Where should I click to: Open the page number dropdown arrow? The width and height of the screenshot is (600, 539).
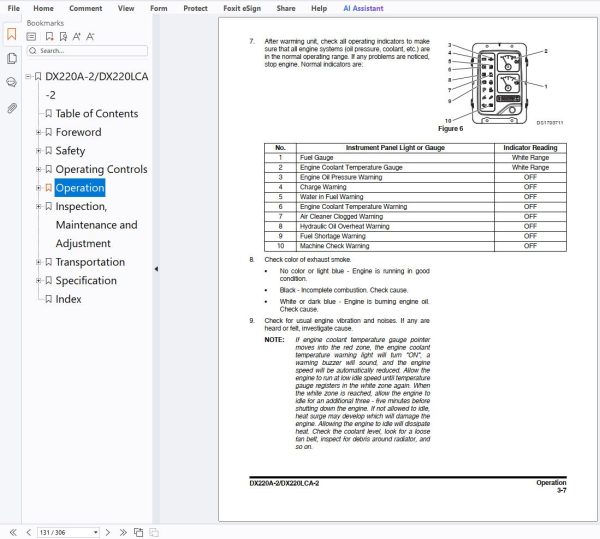(95, 532)
